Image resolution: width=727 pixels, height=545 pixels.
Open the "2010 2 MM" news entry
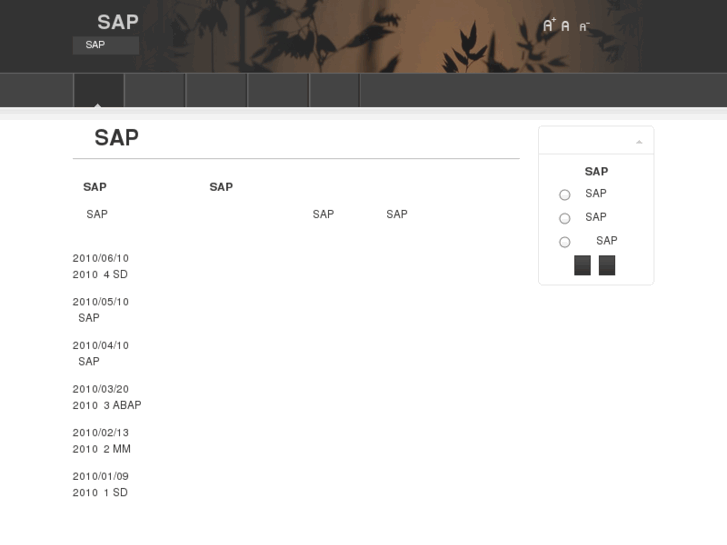(102, 449)
